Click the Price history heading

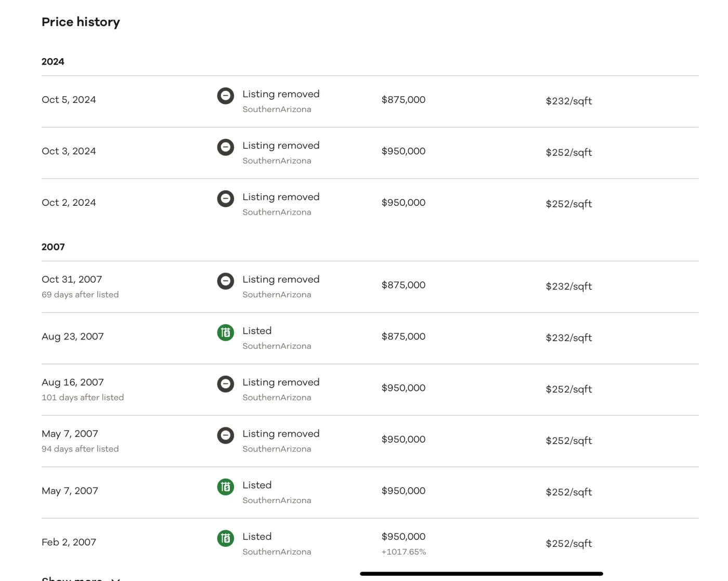coord(81,22)
